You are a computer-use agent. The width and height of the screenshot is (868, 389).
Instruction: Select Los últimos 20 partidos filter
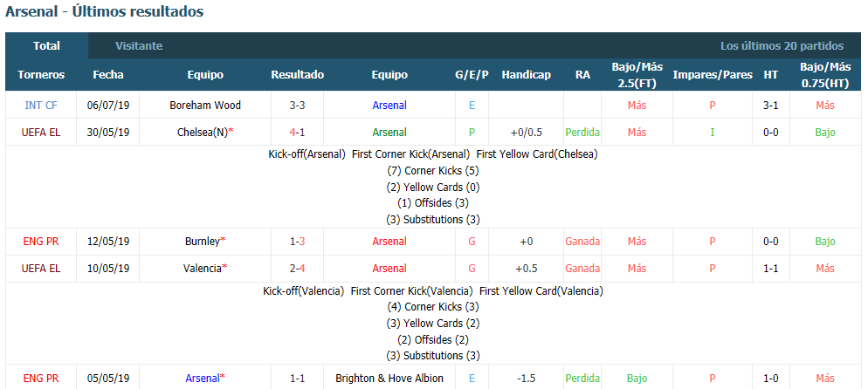[782, 46]
